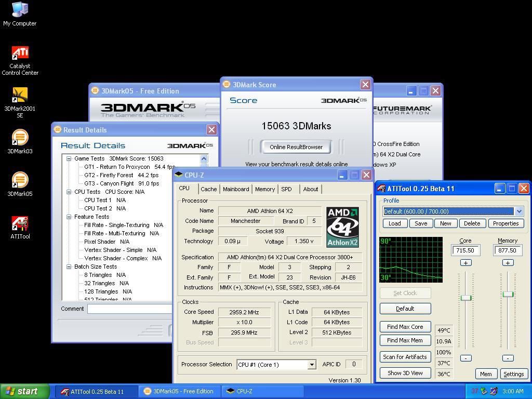The image size is (532, 399).
Task: Switch to the Mainboard tab in CPU-Z
Action: click(236, 189)
